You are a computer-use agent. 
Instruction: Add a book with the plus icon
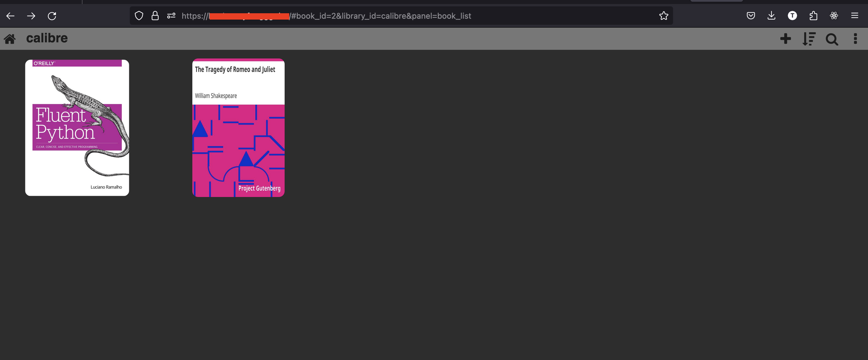[x=786, y=39]
